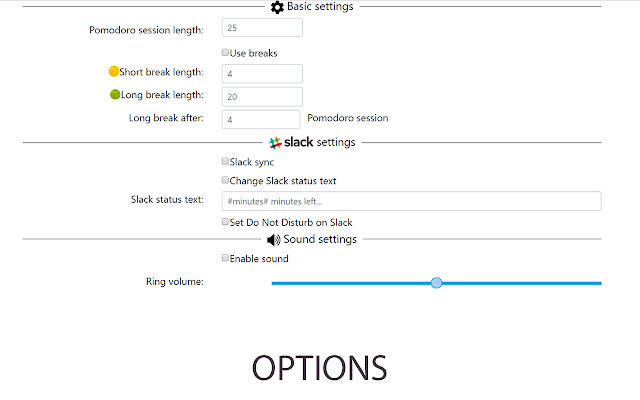Click the Ring volume label
The width and height of the screenshot is (640, 400).
[x=175, y=282]
